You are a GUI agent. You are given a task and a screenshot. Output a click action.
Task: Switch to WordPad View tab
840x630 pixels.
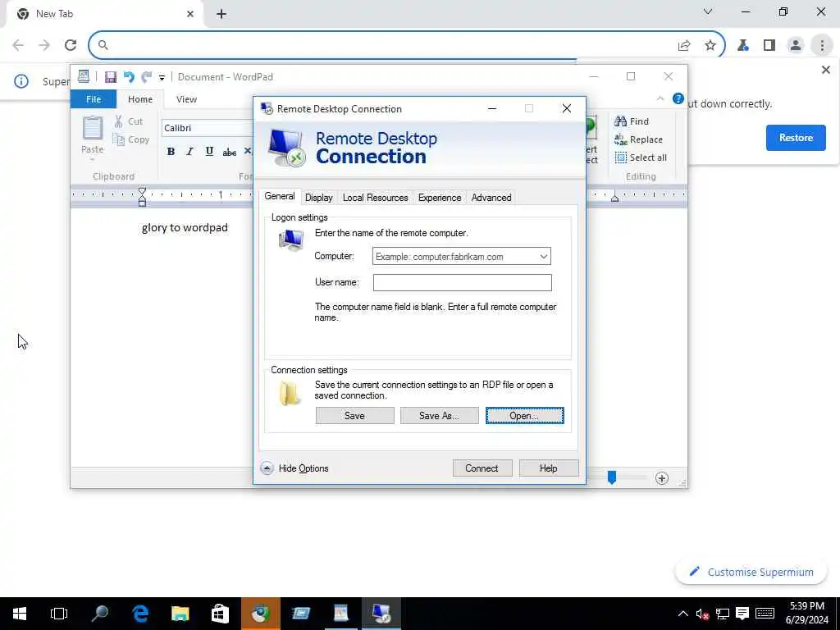186,99
